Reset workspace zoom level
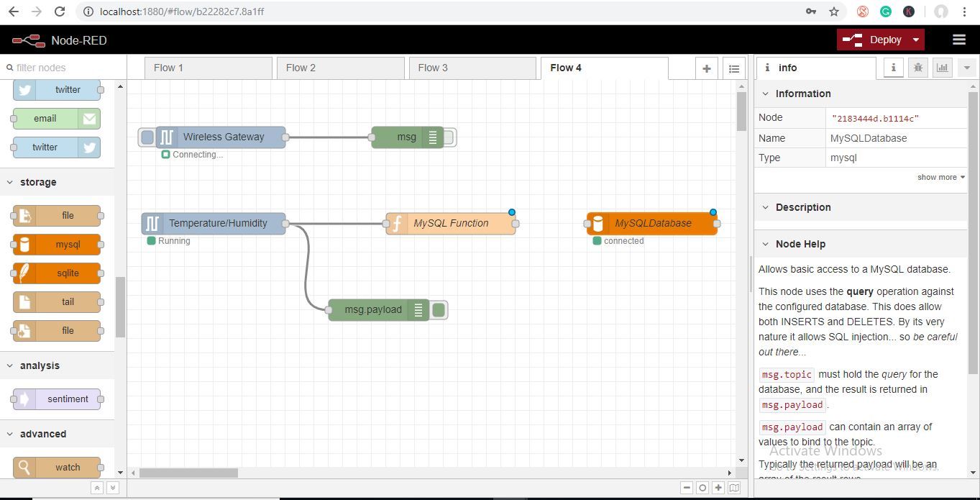 (x=702, y=488)
